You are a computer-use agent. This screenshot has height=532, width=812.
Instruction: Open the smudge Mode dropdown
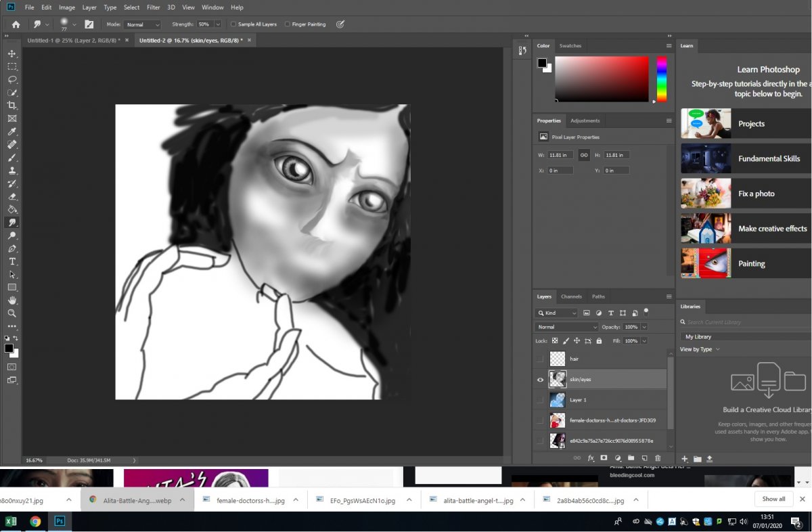coord(142,24)
